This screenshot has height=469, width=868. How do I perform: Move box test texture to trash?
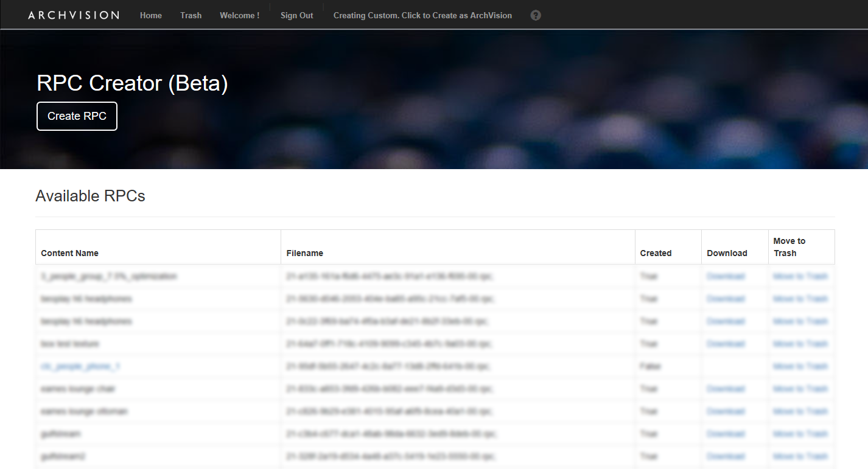[800, 344]
